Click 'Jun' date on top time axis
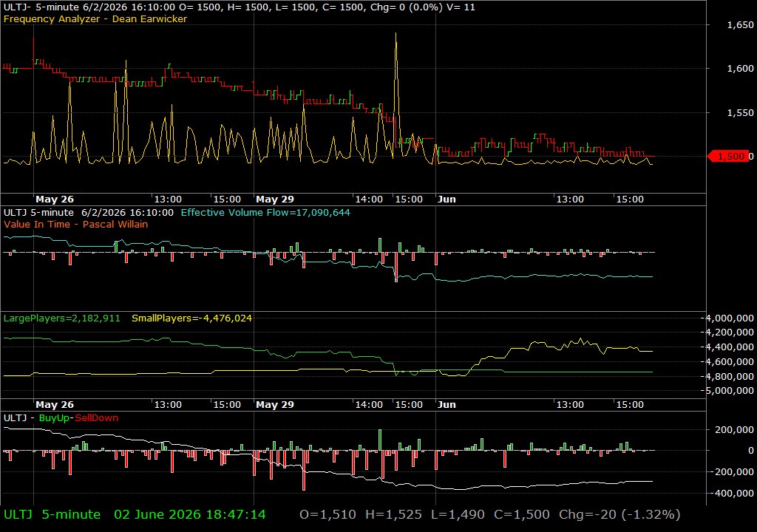757x532 pixels. tap(447, 199)
